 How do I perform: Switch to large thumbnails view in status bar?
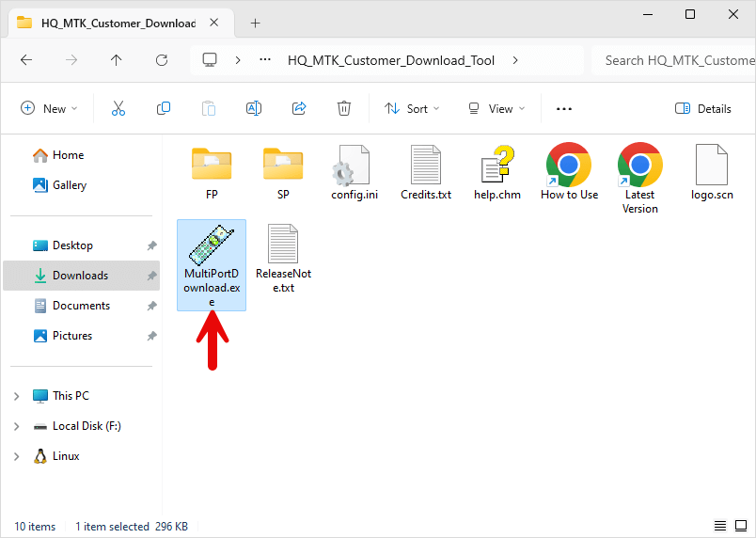tap(740, 526)
